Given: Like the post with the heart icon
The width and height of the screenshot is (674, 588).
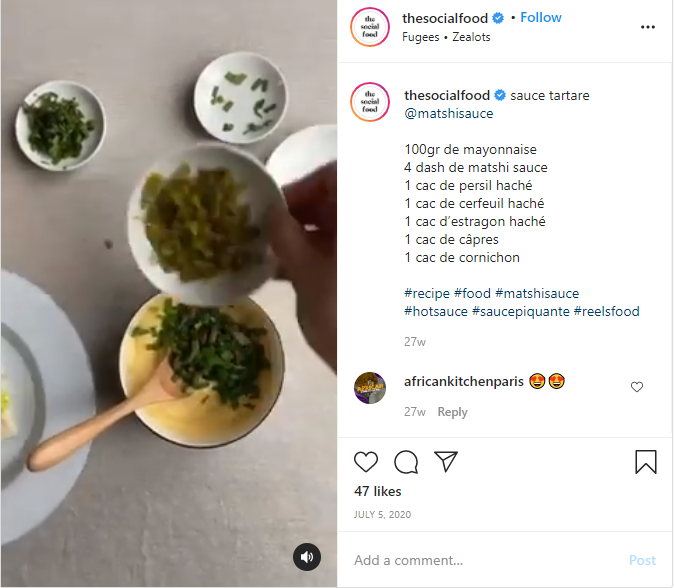Looking at the screenshot, I should pyautogui.click(x=366, y=461).
